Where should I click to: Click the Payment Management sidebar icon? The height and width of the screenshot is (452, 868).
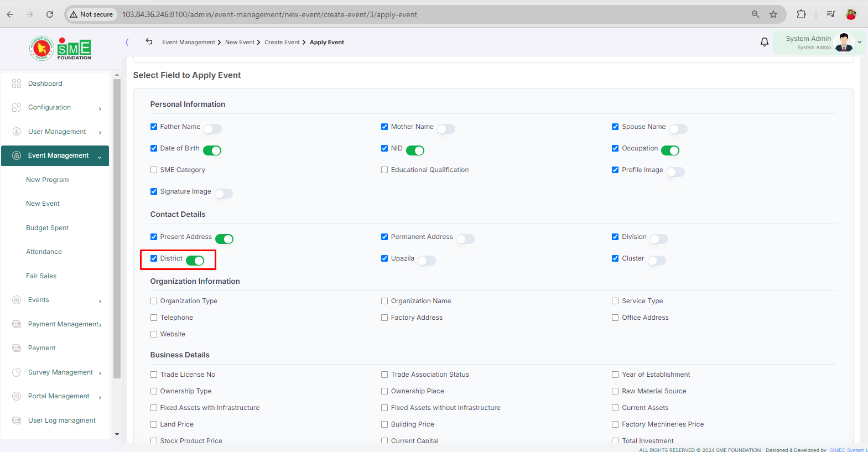coord(17,324)
